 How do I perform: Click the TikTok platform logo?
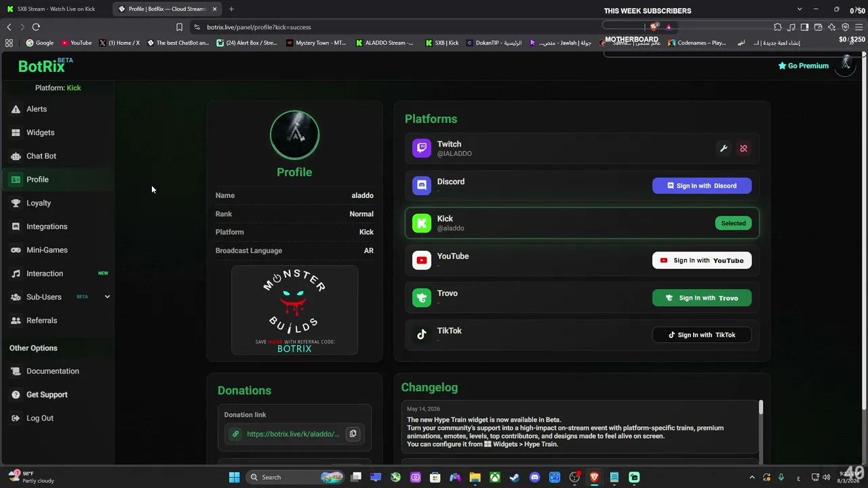pos(422,335)
